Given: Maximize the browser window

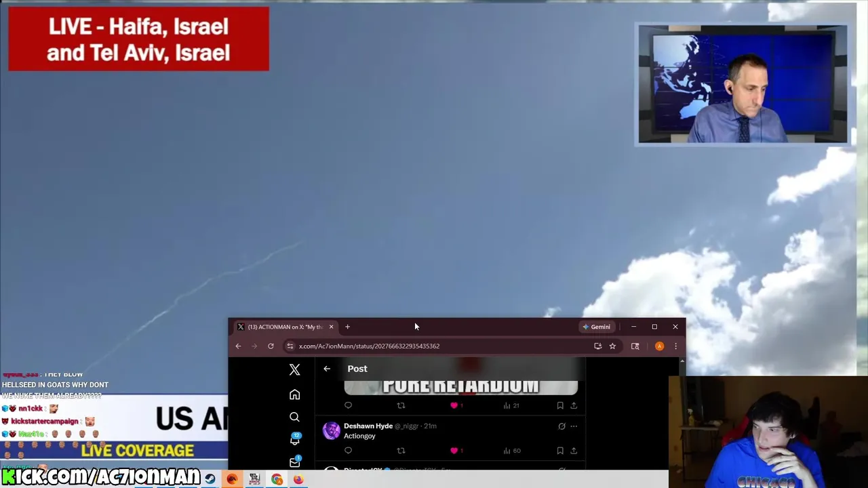Looking at the screenshot, I should (654, 327).
